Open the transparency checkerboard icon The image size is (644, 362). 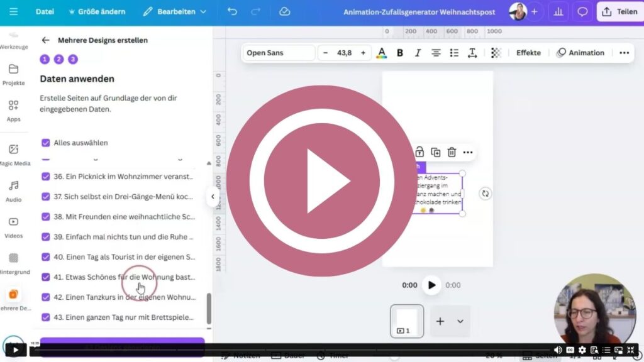click(x=496, y=53)
